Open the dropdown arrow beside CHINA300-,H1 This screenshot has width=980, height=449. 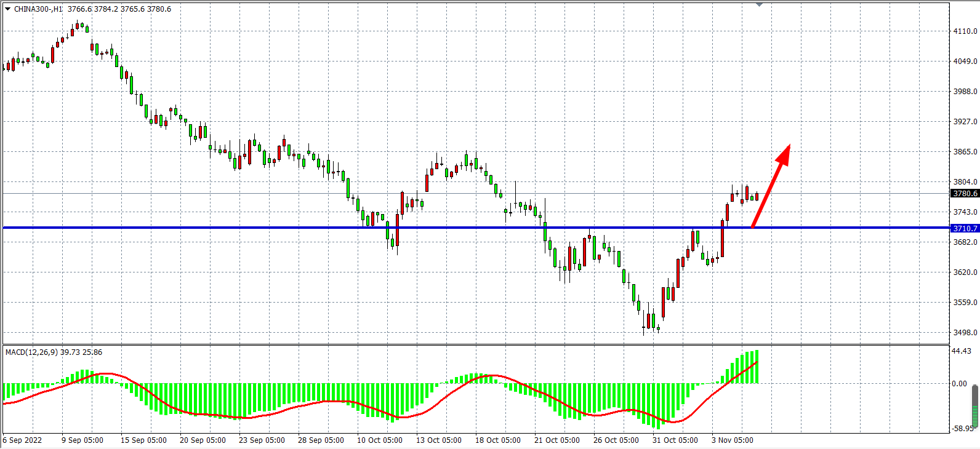7,9
